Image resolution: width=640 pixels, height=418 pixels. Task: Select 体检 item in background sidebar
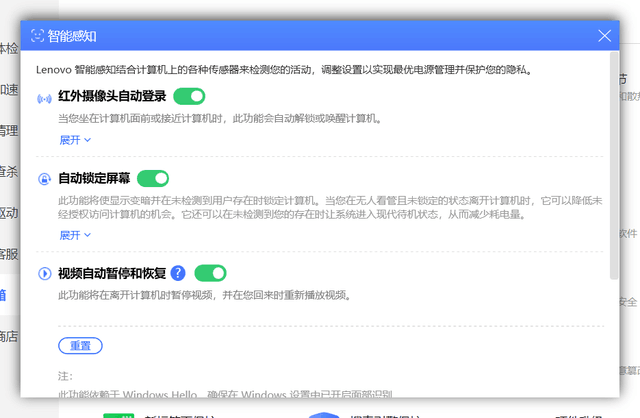point(9,49)
